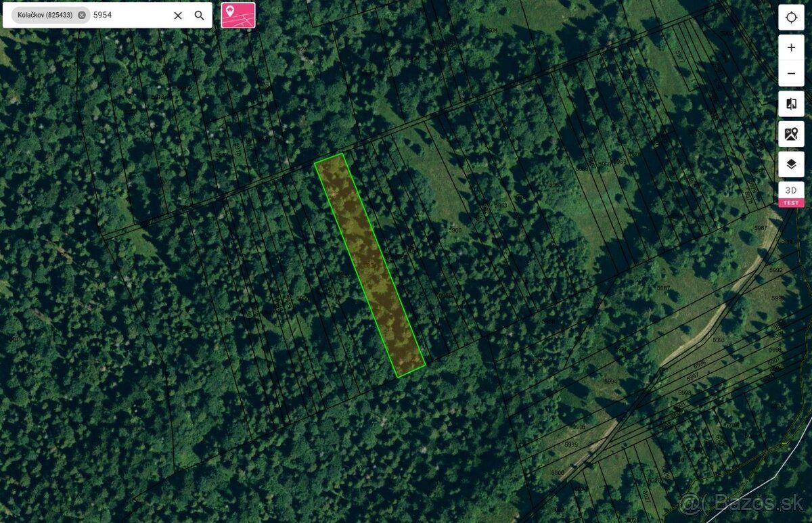The width and height of the screenshot is (812, 523).
Task: Switch base map with the image-pin icon
Action: [791, 134]
